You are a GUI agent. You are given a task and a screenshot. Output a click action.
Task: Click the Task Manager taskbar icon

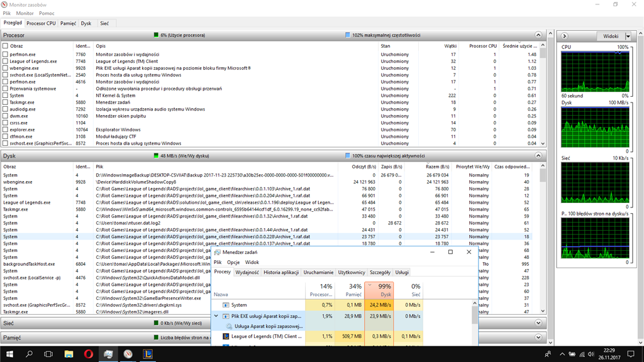pos(108,354)
